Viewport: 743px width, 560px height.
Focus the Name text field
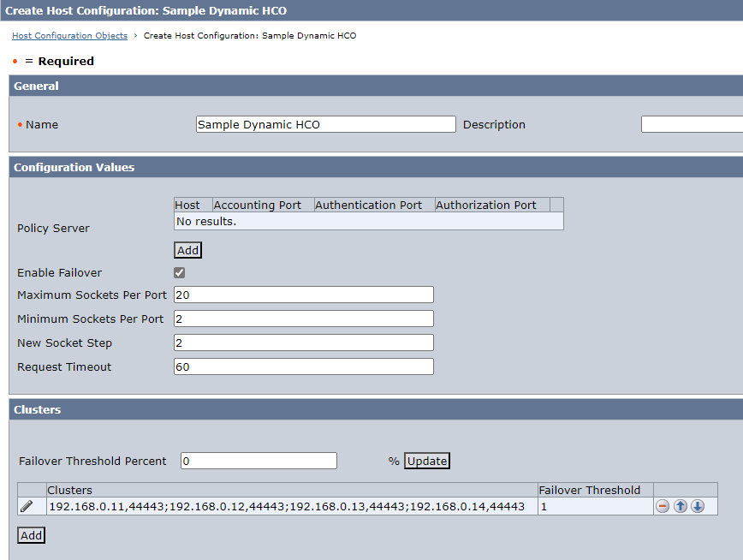coord(325,124)
